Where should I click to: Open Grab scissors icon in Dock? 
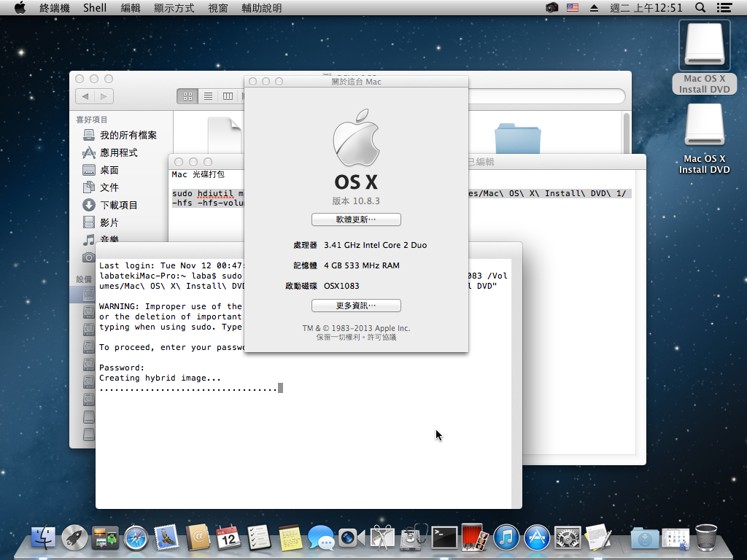point(382,538)
